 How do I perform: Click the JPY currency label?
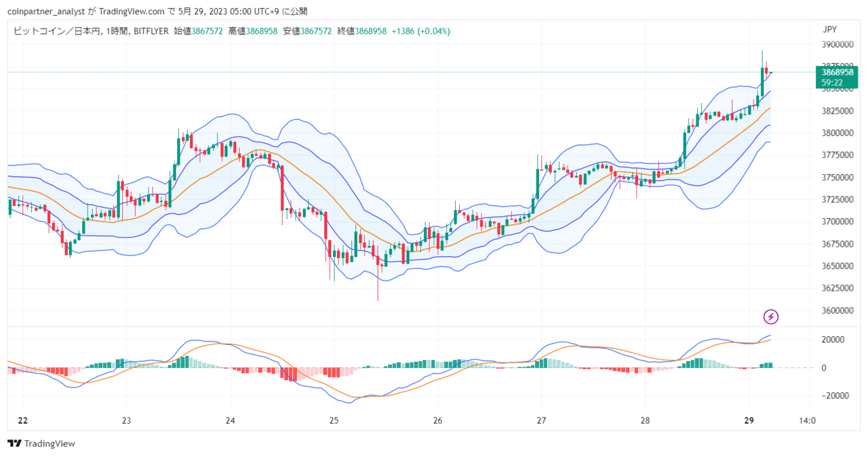tap(830, 29)
